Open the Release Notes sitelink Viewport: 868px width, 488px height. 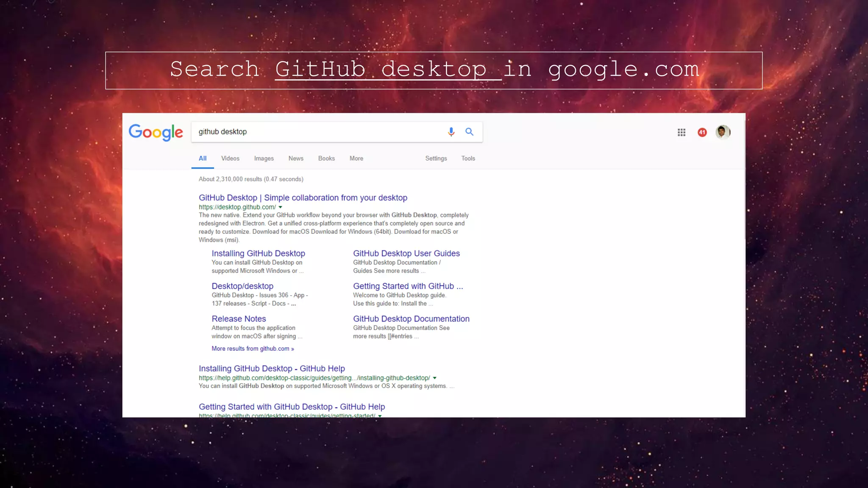239,319
